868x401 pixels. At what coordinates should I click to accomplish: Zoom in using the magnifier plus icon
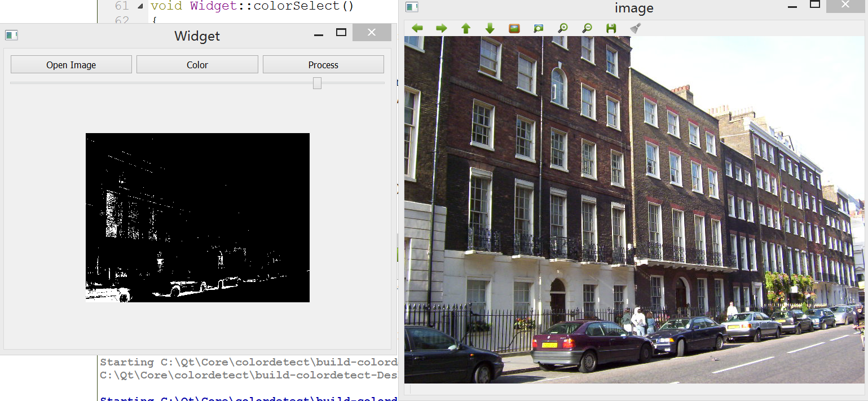(x=563, y=28)
